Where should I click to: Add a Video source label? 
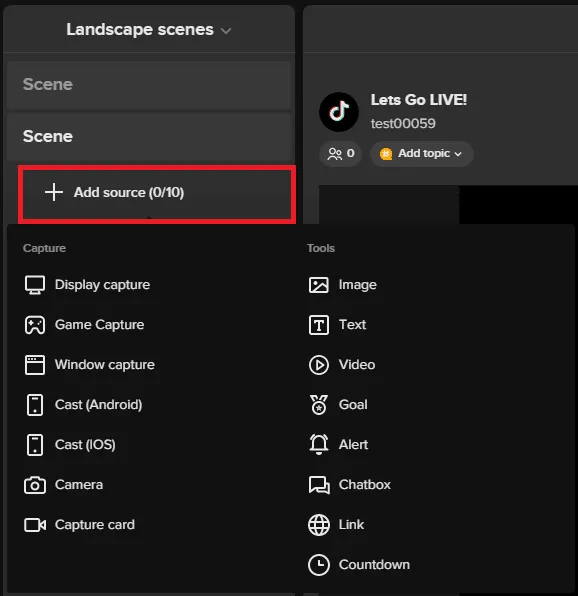tap(357, 365)
